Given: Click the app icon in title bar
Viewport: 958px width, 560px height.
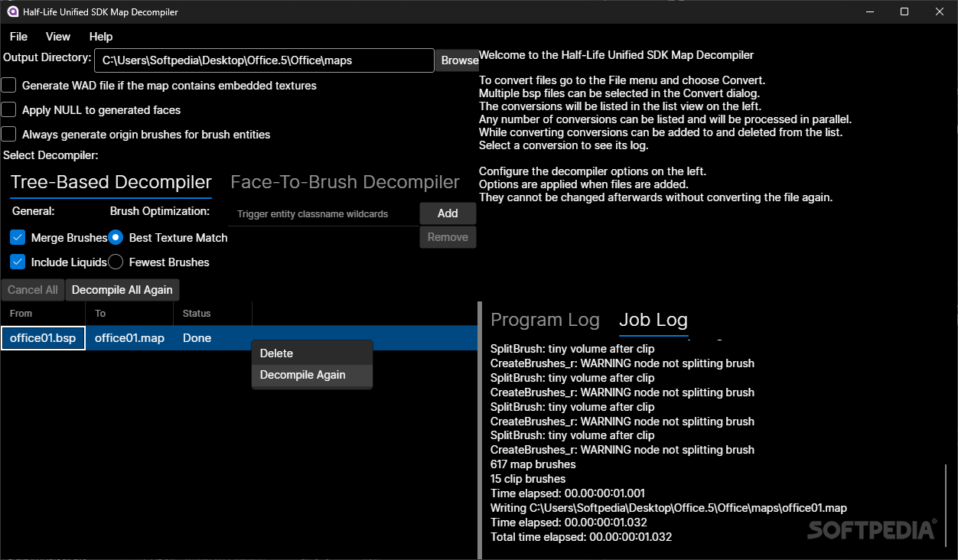Looking at the screenshot, I should 12,12.
